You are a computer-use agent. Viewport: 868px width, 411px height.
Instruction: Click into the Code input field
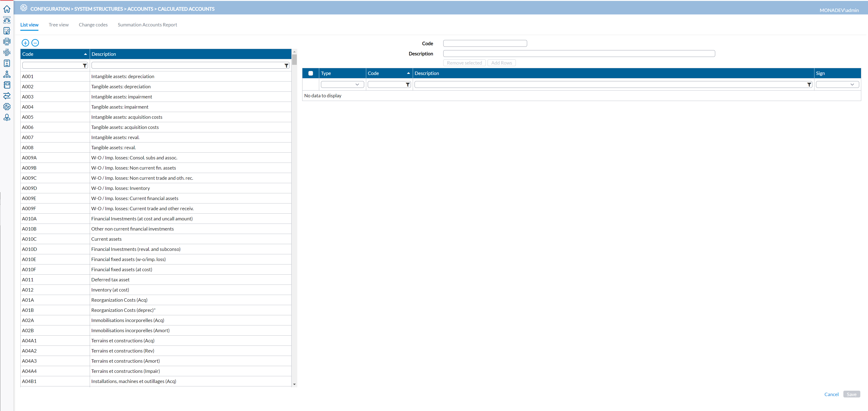485,43
